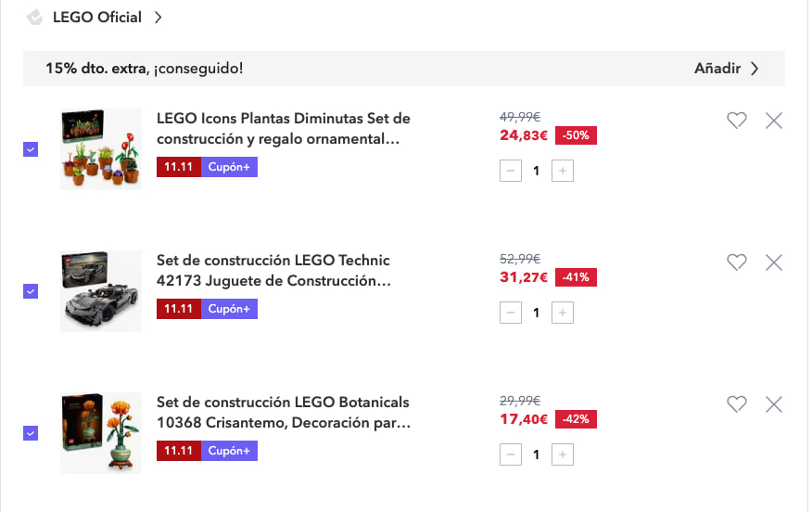Viewport: 812px width, 512px height.
Task: Deselect the LEGO Technic 42173 checkbox
Action: 31,291
